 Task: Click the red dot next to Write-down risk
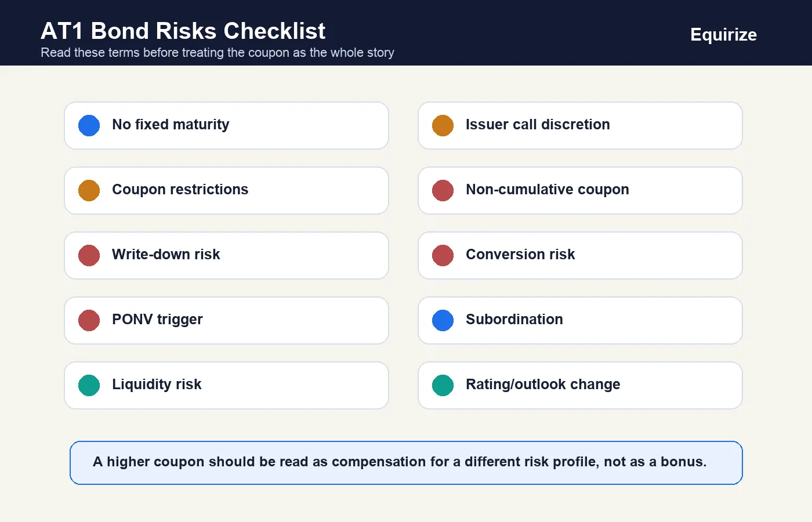[x=89, y=255]
